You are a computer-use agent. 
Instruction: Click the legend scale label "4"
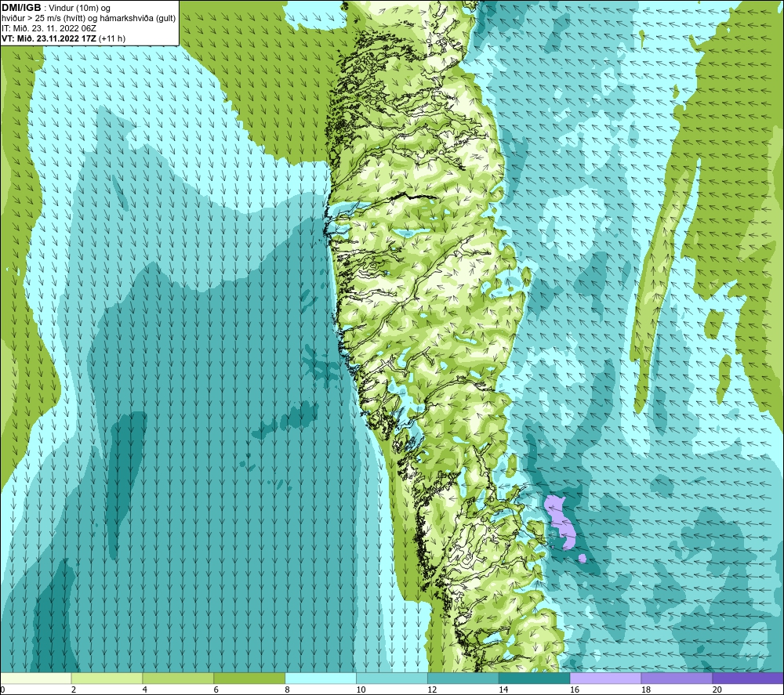coord(144,690)
